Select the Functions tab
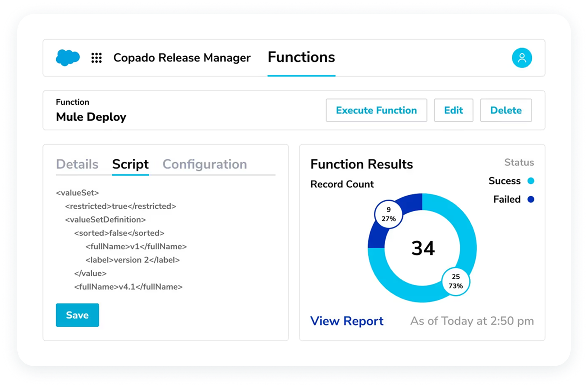 pyautogui.click(x=301, y=57)
